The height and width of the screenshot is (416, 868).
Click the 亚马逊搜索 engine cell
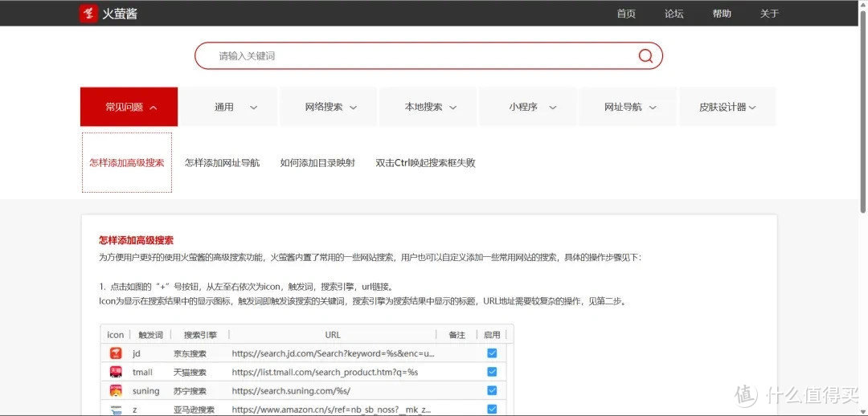tap(193, 410)
